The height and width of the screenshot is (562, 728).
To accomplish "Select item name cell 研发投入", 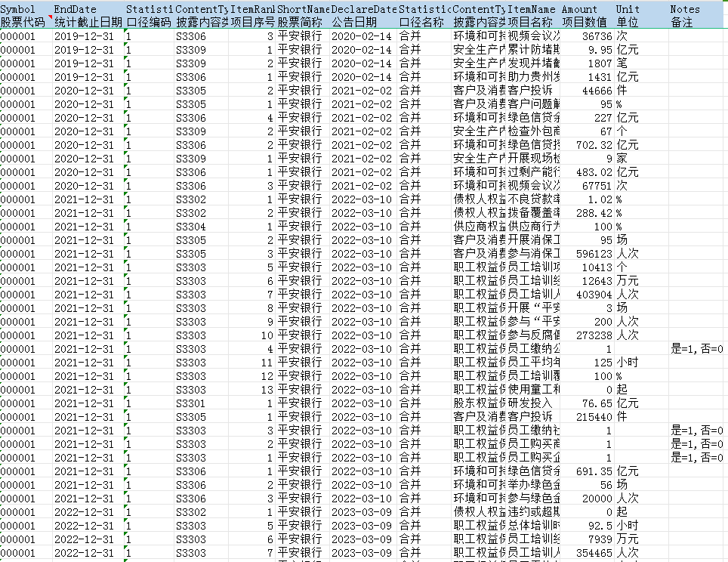I will 533,403.
